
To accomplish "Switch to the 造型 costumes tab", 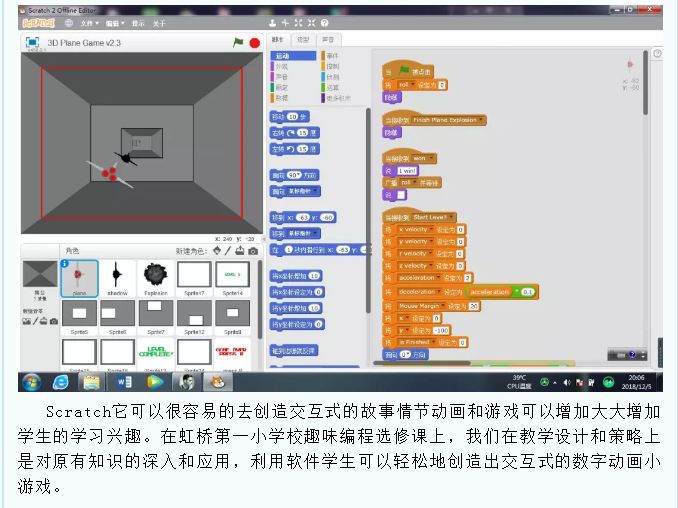I will tap(301, 41).
